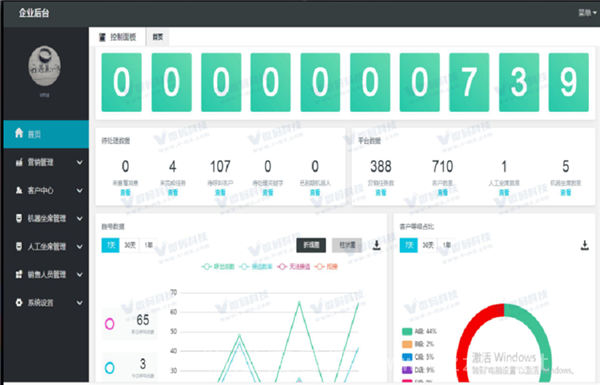Select 7天 in the 拨号数据 panel
This screenshot has width=600, height=385.
point(111,245)
